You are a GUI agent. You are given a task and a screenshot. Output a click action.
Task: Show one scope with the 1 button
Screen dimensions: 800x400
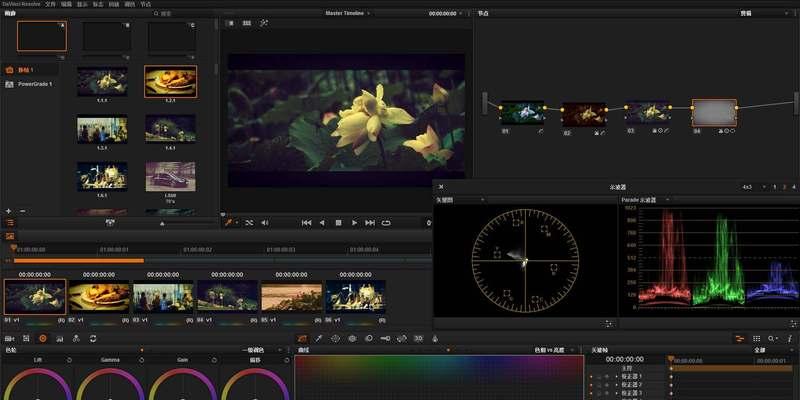point(774,187)
